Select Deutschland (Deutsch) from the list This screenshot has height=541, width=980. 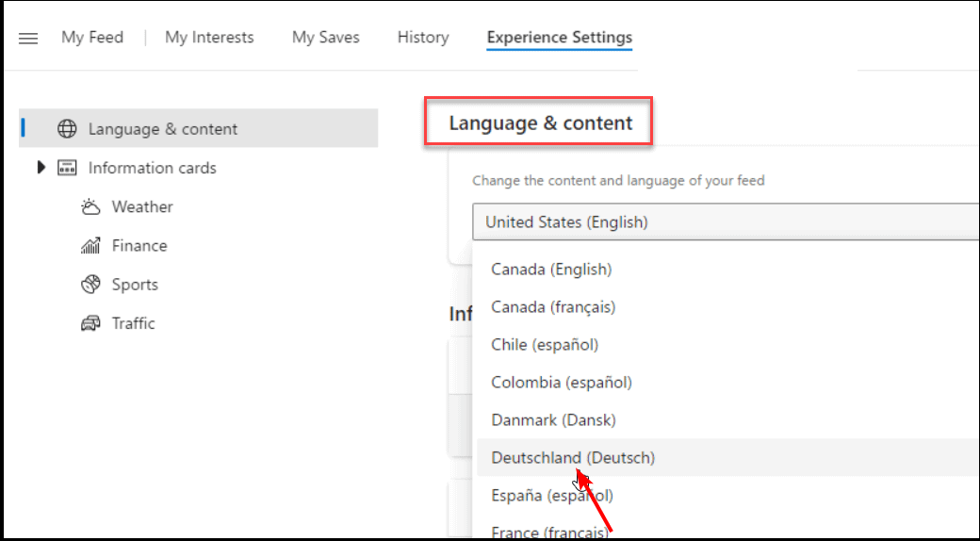(573, 458)
